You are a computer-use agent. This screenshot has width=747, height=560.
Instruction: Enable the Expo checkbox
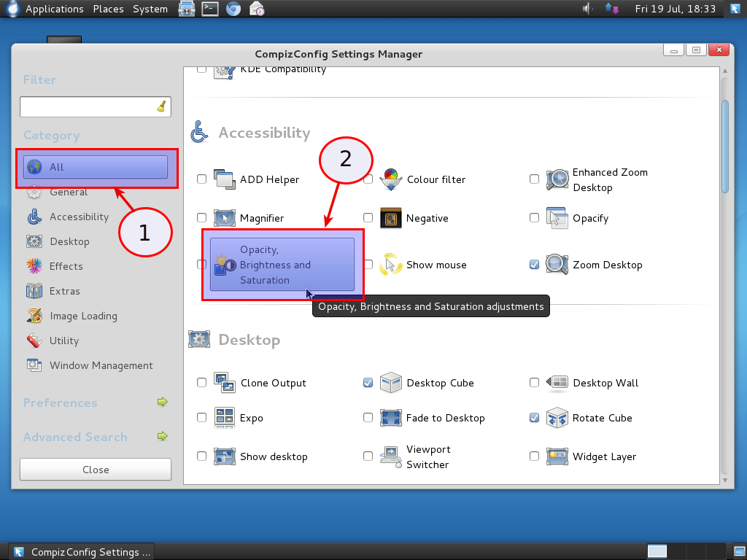pos(201,418)
